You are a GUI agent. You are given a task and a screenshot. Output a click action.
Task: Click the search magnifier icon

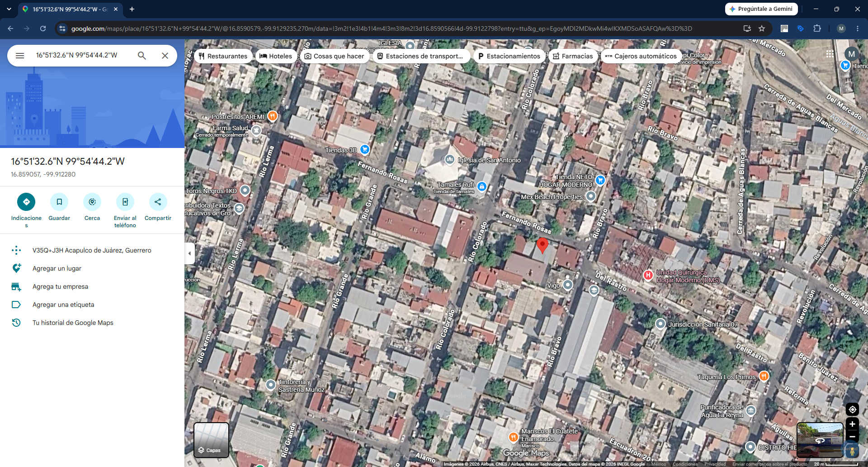(x=142, y=55)
